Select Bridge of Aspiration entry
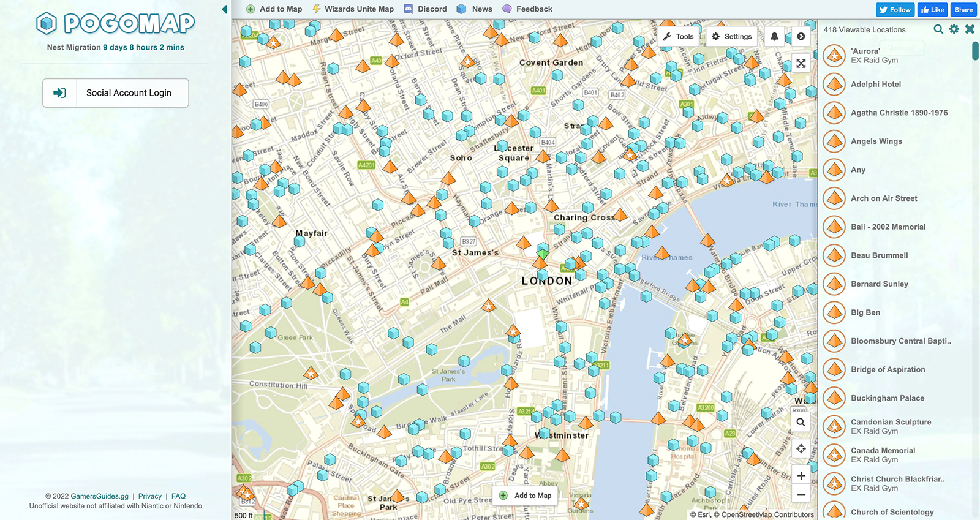Viewport: 980px width, 520px height. (895, 369)
